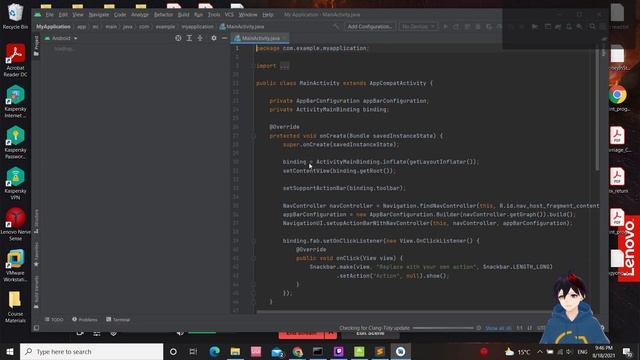Open the VCS menu
Image resolution: width=640 pixels, height=360 pixels.
point(229,15)
